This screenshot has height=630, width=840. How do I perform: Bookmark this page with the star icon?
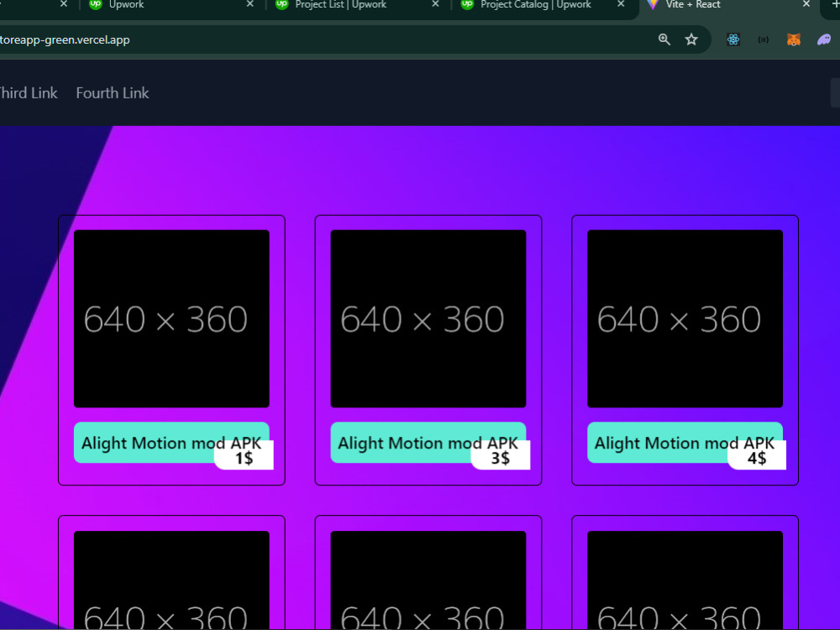pyautogui.click(x=691, y=39)
